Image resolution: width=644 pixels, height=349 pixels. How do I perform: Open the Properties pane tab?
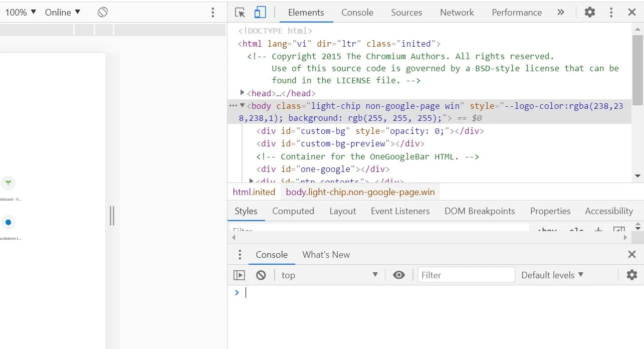pyautogui.click(x=550, y=211)
